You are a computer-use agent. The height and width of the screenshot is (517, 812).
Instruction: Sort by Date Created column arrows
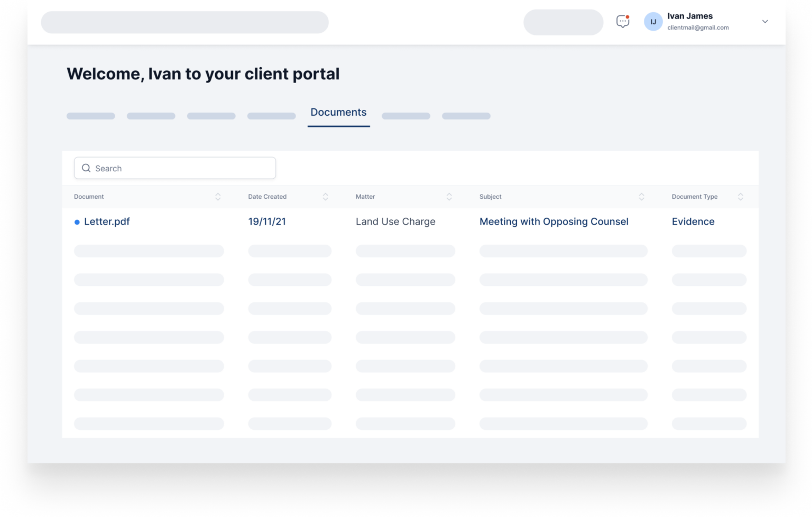(x=325, y=197)
